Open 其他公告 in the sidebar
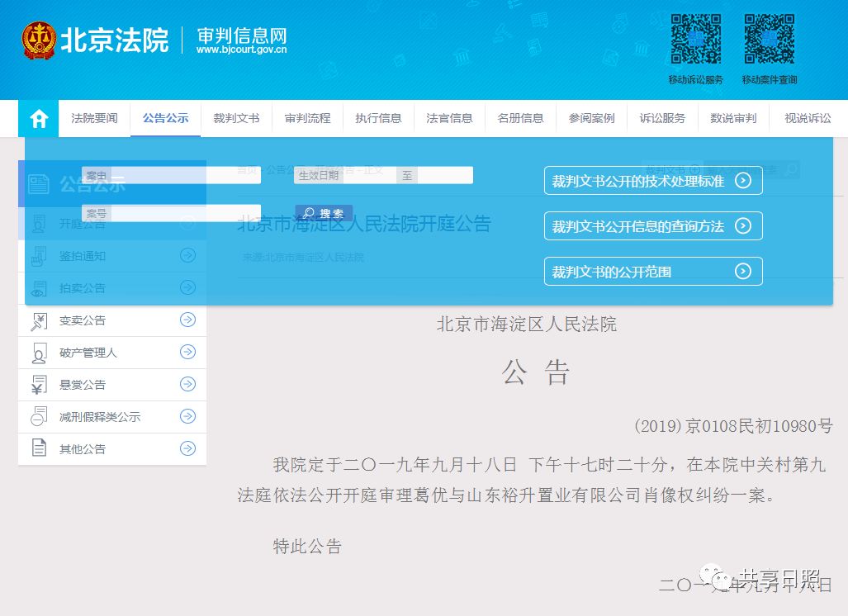 [112, 449]
